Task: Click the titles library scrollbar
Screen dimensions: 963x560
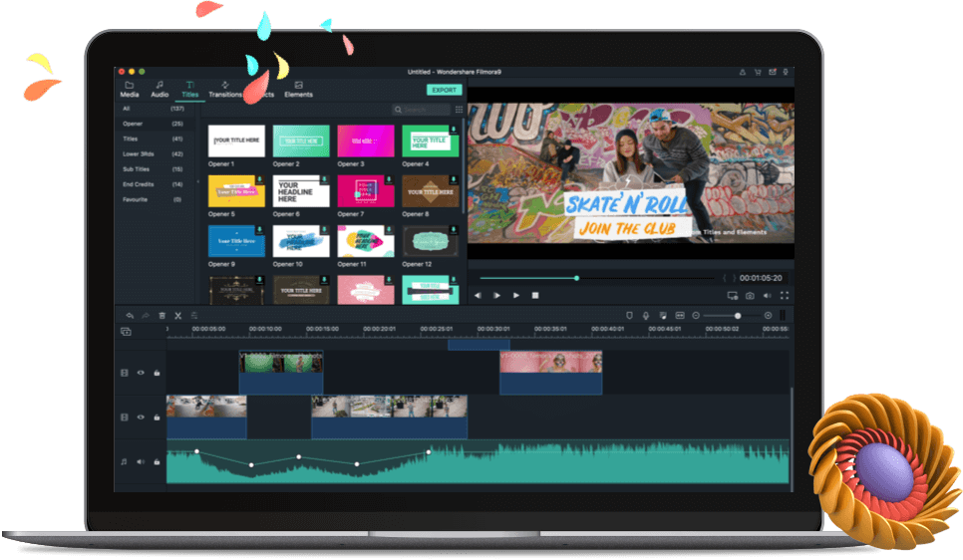Action: 463,165
